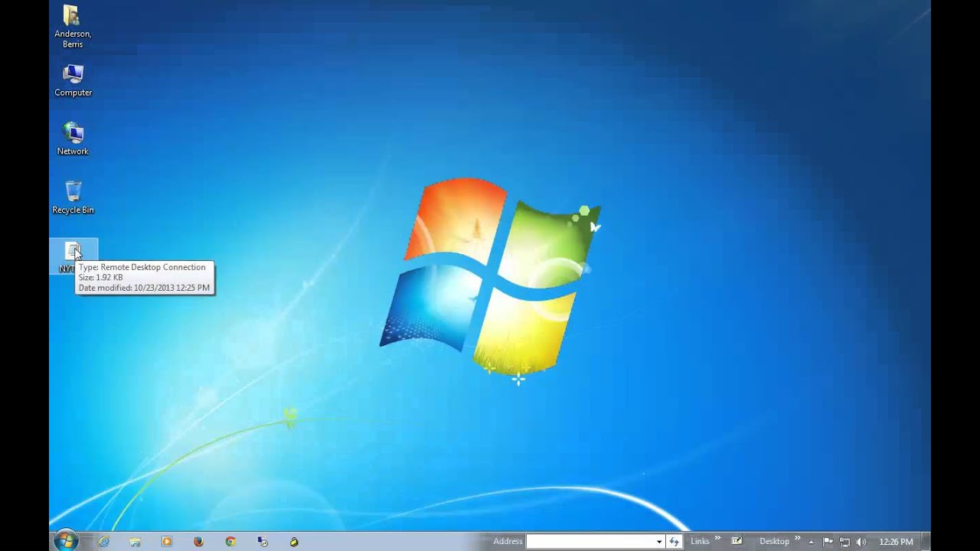The width and height of the screenshot is (980, 551).
Task: Expand the Desktop toolbar chevron
Action: [x=798, y=538]
